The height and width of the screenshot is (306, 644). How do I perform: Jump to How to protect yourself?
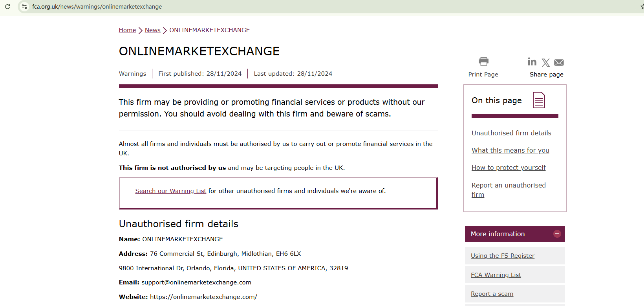tap(509, 168)
